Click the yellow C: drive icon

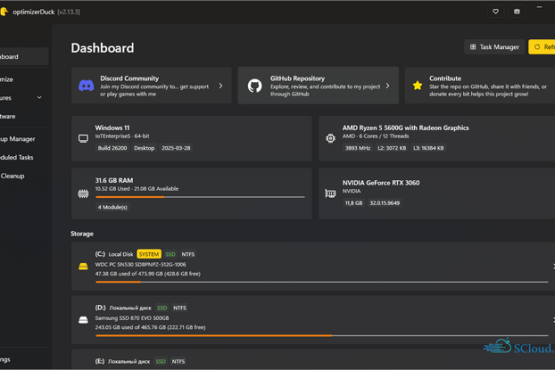point(83,266)
